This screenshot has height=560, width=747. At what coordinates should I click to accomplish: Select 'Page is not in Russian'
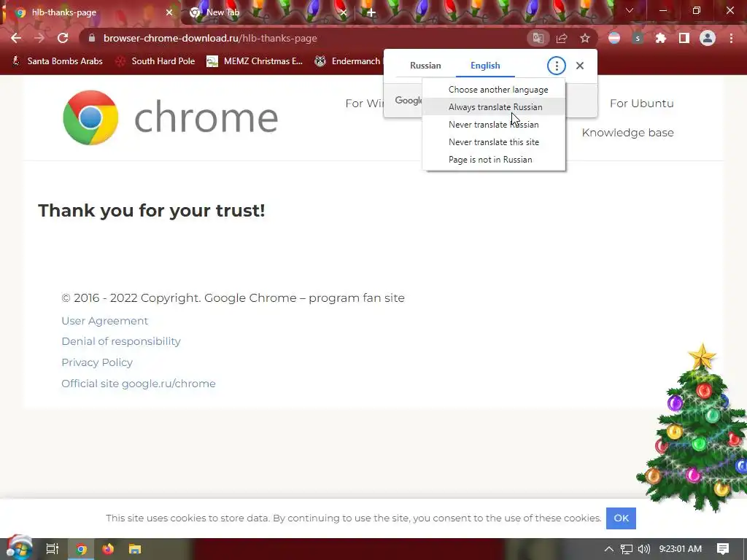point(494,160)
